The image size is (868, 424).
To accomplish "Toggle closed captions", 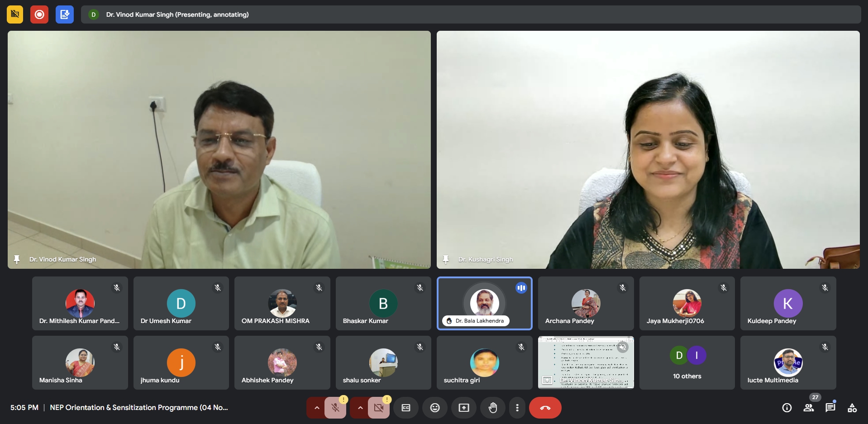I will click(x=406, y=408).
